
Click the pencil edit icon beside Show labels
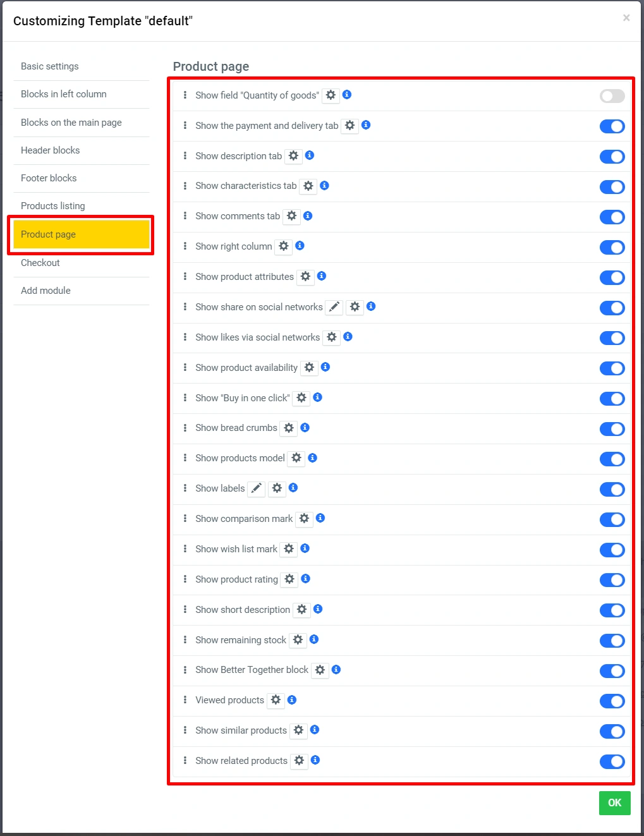256,488
